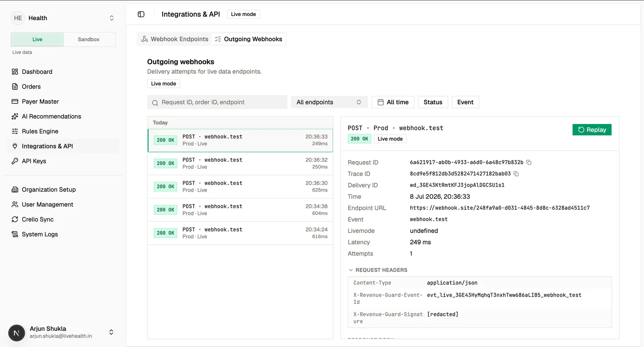Toggle the sidebar panel icon
Viewport: 644px width, 347px height.
click(x=141, y=14)
